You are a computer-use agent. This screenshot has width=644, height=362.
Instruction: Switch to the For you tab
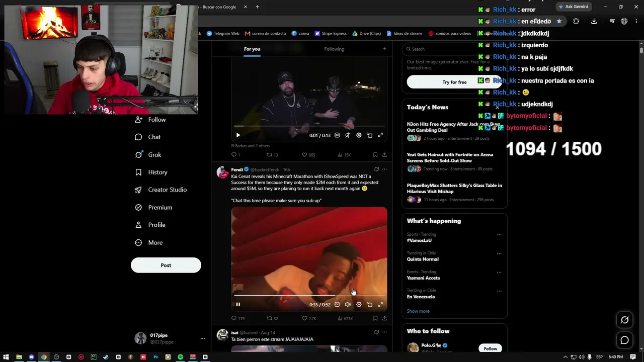point(252,49)
